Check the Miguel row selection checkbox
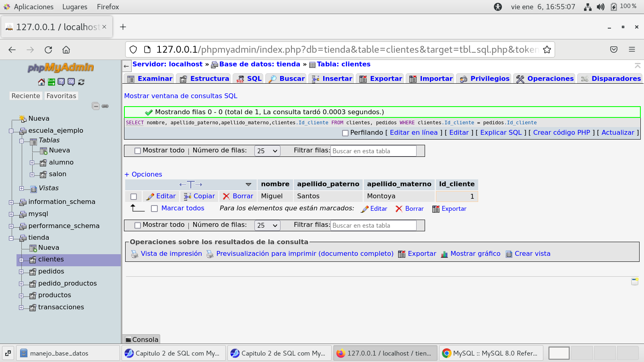Image resolution: width=644 pixels, height=362 pixels. 134,197
